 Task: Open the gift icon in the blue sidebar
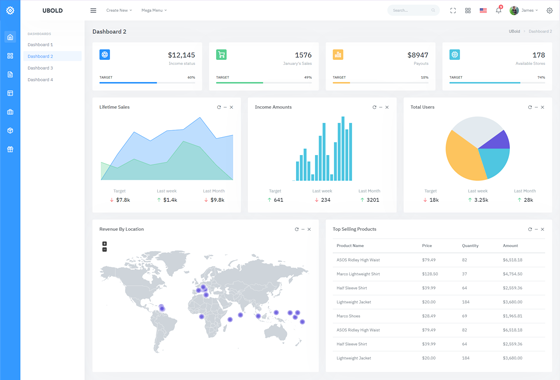(10, 149)
